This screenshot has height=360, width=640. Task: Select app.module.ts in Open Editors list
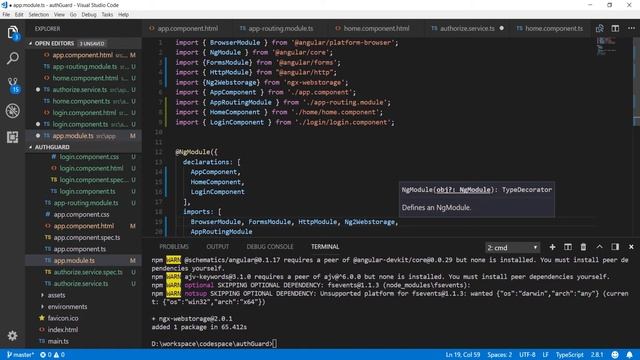84,136
